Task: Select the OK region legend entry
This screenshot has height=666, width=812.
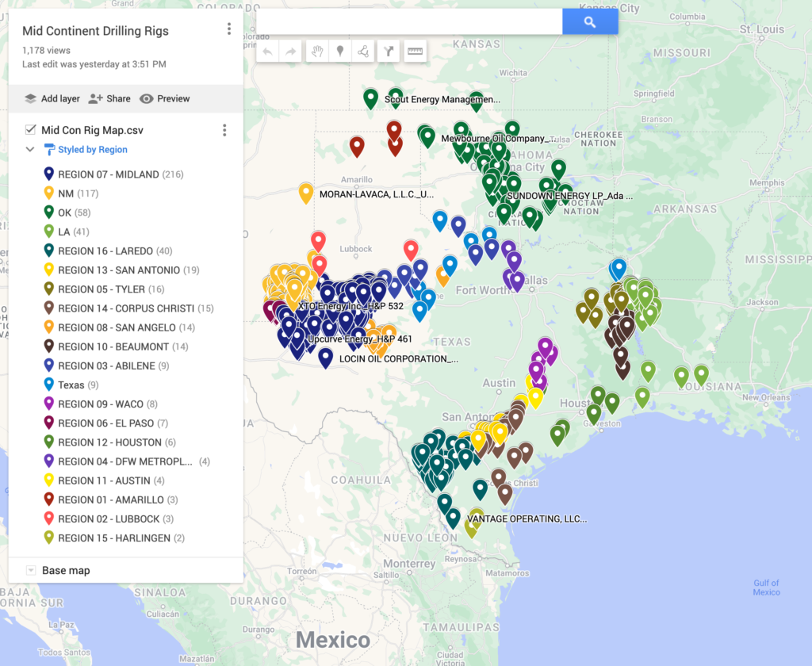Action: point(64,212)
